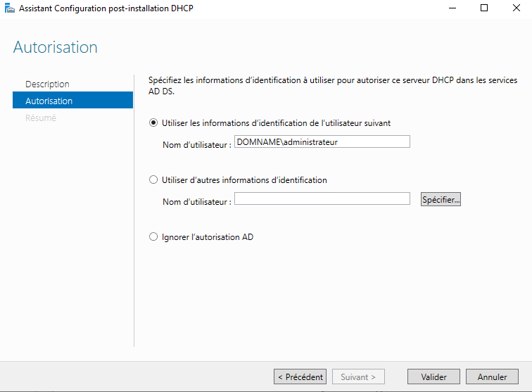The image size is (532, 392).
Task: Click the large Autorisation page heading
Action: (55, 47)
